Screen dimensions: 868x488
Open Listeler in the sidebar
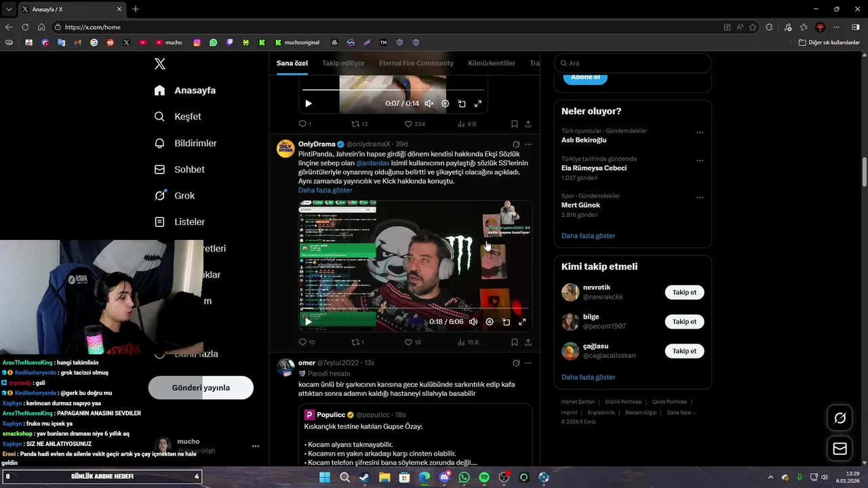[x=180, y=222]
